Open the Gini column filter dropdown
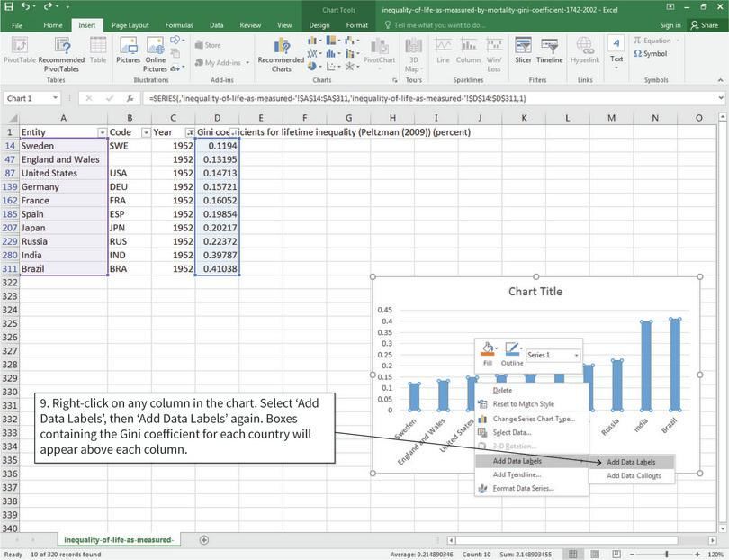 coord(234,132)
